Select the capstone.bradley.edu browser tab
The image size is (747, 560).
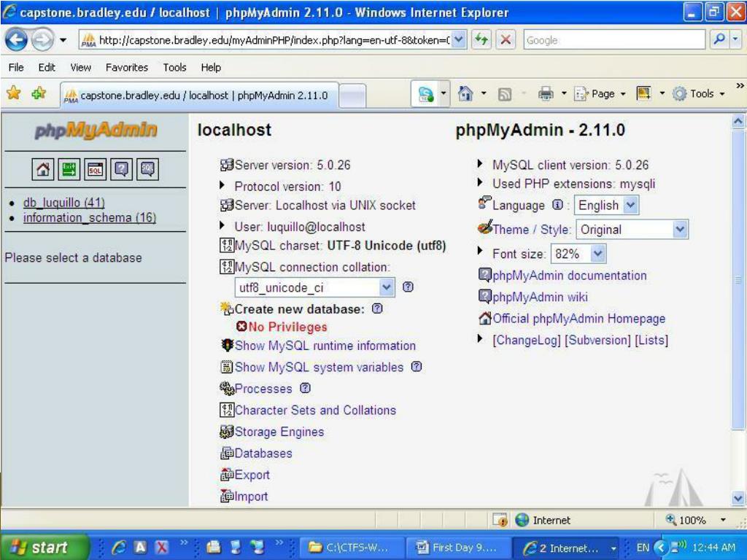pyautogui.click(x=200, y=96)
